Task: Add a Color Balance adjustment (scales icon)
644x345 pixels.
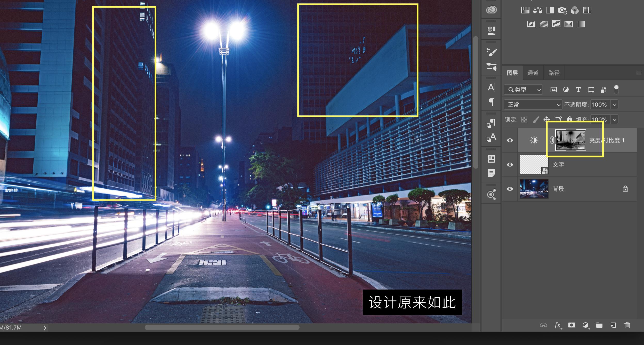Action: click(x=538, y=10)
